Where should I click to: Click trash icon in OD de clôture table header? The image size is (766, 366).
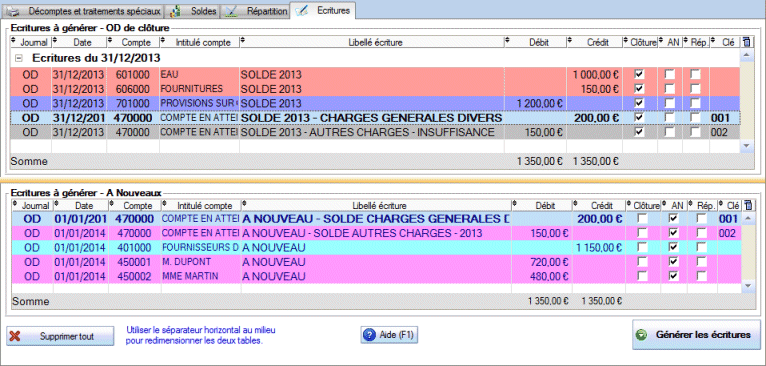[746, 42]
